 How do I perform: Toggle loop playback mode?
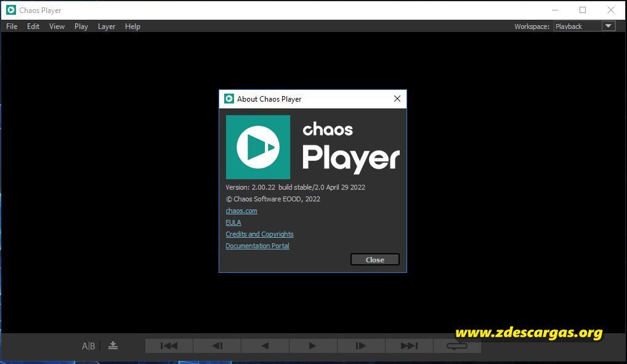456,346
